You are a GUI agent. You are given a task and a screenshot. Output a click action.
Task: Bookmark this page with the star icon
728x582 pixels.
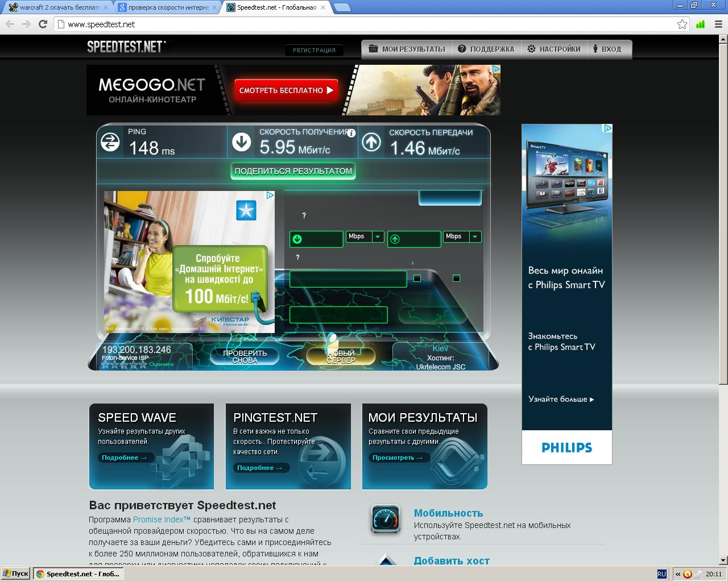coord(682,24)
